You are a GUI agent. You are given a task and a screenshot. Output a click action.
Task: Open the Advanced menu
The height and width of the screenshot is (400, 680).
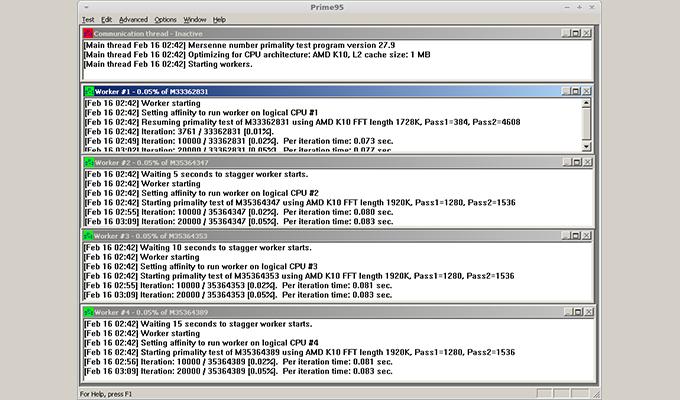click(133, 20)
